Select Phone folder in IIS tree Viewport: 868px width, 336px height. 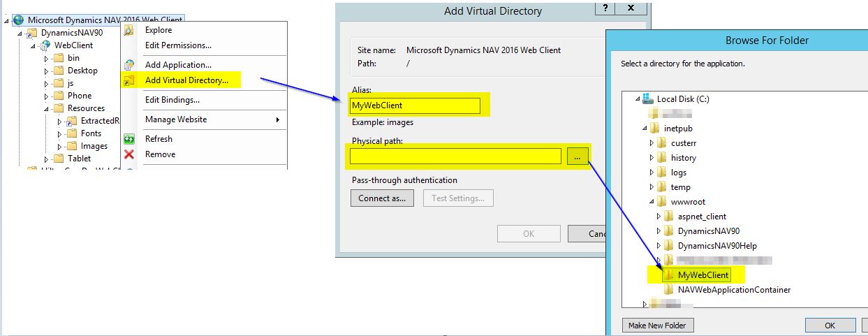tap(80, 96)
